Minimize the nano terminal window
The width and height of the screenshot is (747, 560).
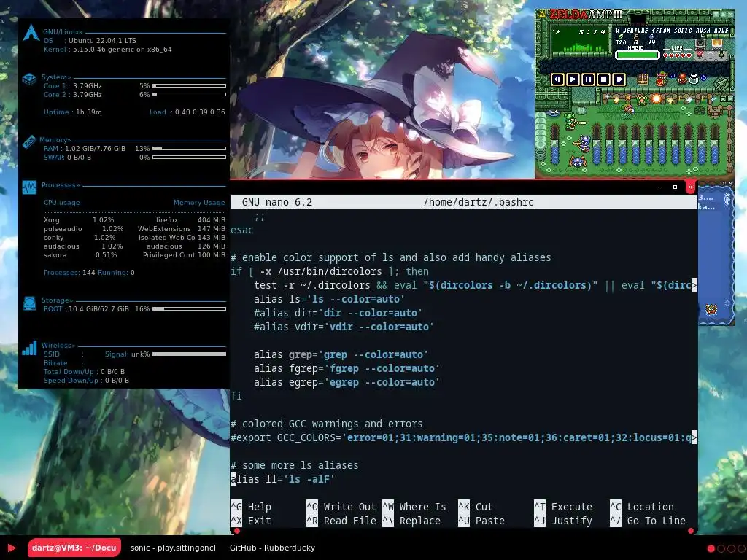tap(659, 187)
